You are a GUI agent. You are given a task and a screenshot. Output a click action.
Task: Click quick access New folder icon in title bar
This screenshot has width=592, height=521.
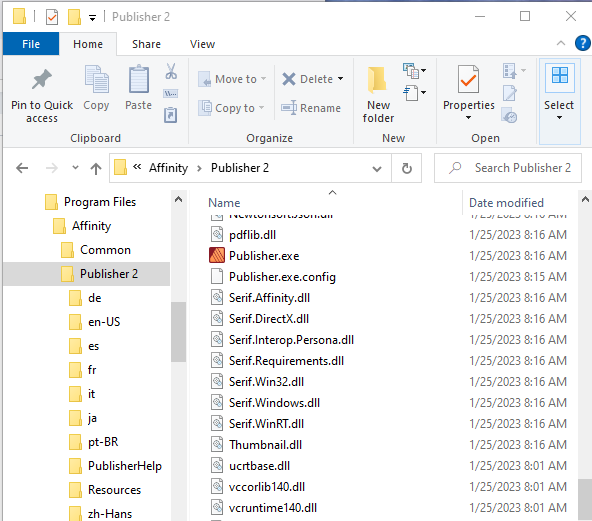74,17
